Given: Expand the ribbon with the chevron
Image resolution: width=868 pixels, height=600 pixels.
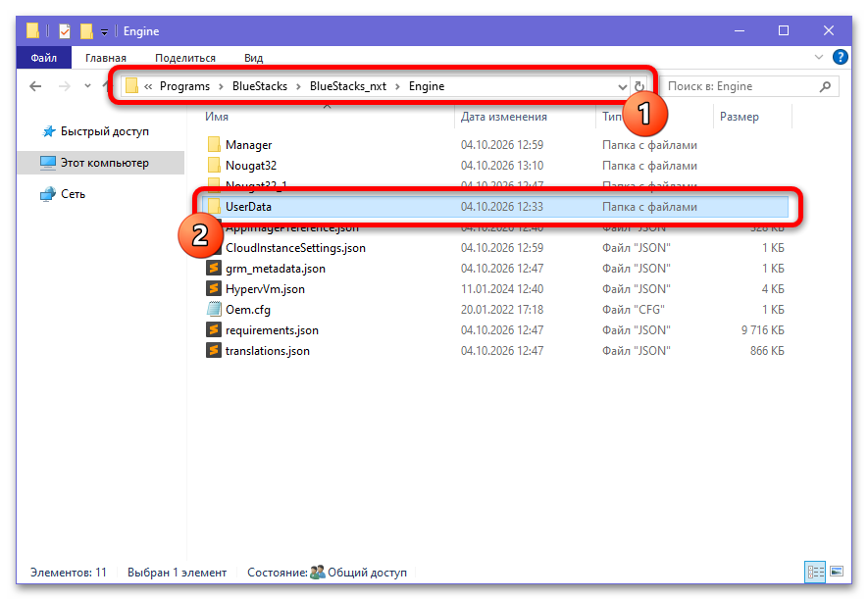Looking at the screenshot, I should (819, 57).
